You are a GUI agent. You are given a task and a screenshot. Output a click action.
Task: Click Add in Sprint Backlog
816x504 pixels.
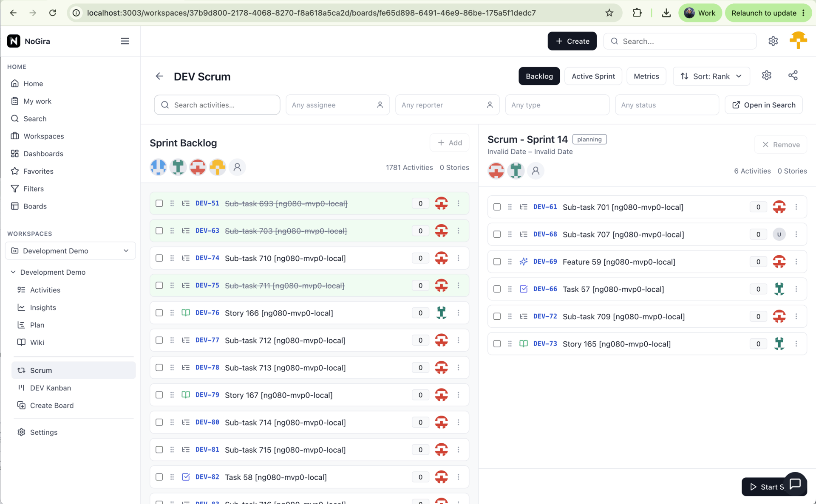(x=449, y=143)
